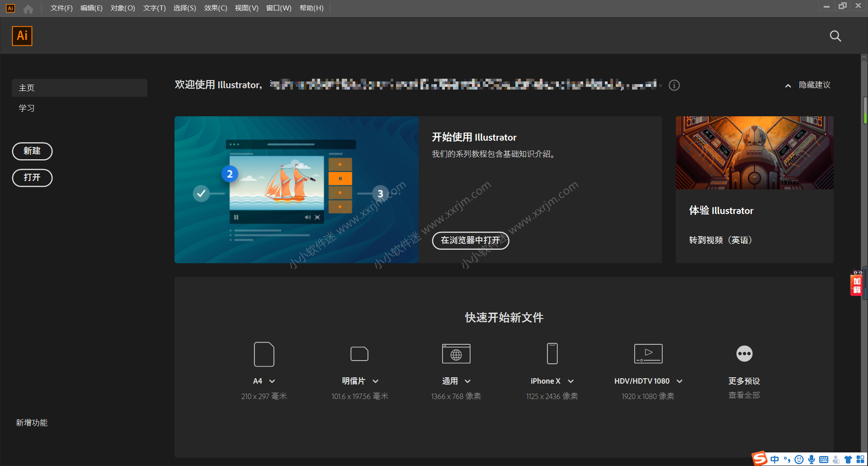This screenshot has height=466, width=868.
Task: Click the 更多预设 three-dots icon
Action: click(744, 354)
